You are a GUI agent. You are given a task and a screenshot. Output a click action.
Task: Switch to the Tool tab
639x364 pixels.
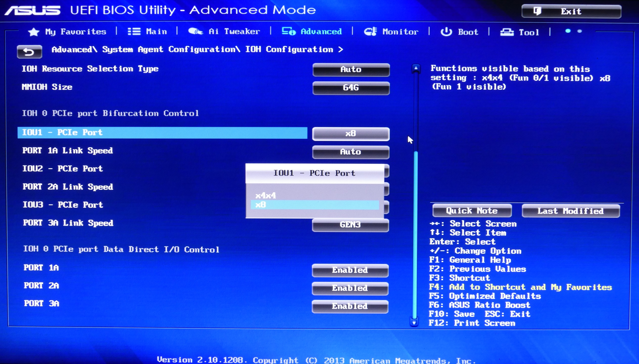[x=520, y=32]
